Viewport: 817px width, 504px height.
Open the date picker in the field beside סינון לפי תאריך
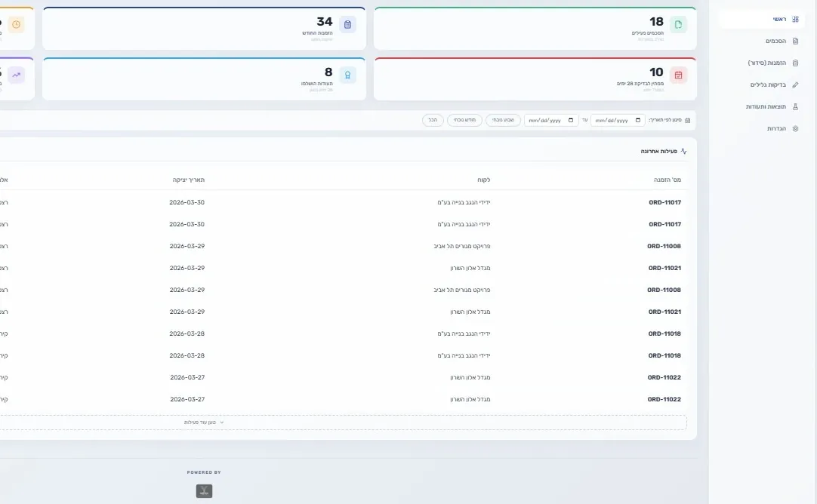pyautogui.click(x=638, y=120)
